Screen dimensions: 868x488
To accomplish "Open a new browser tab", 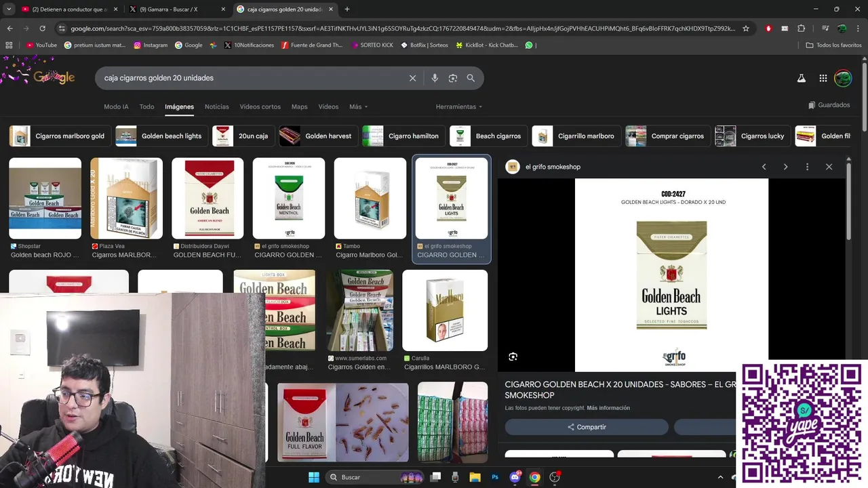I will coord(347,9).
